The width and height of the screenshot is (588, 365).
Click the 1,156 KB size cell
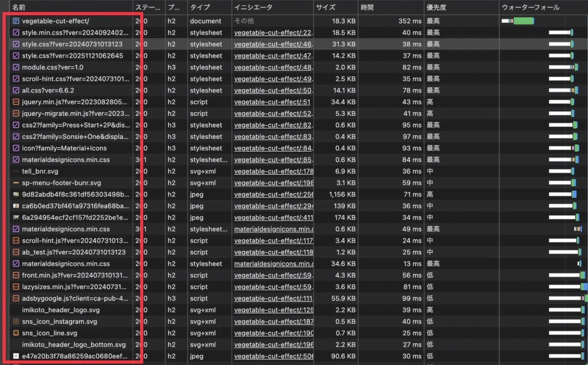point(342,194)
